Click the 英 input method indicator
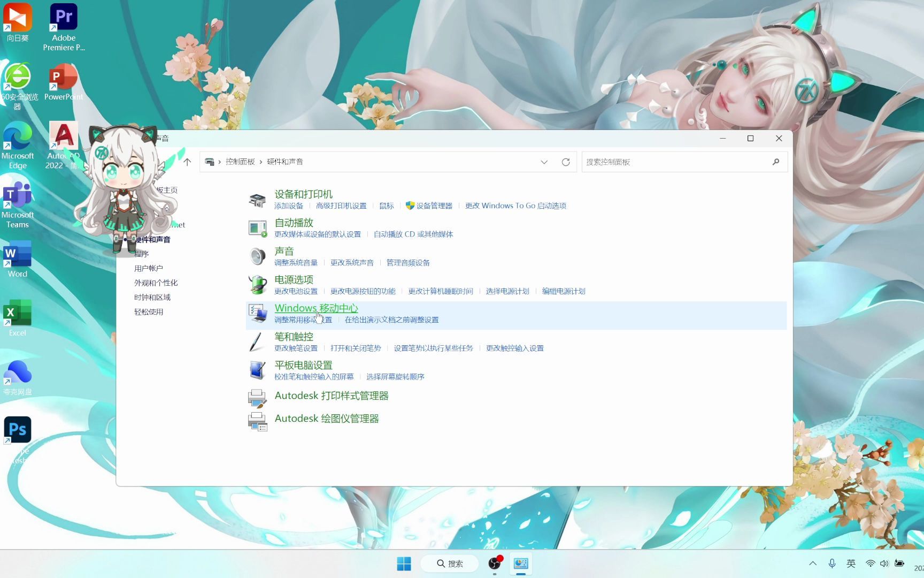Viewport: 924px width, 578px height. tap(851, 564)
